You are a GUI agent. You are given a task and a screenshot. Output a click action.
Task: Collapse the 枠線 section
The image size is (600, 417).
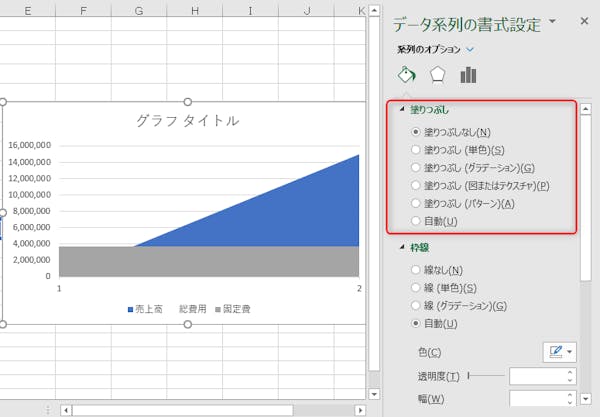coord(403,247)
